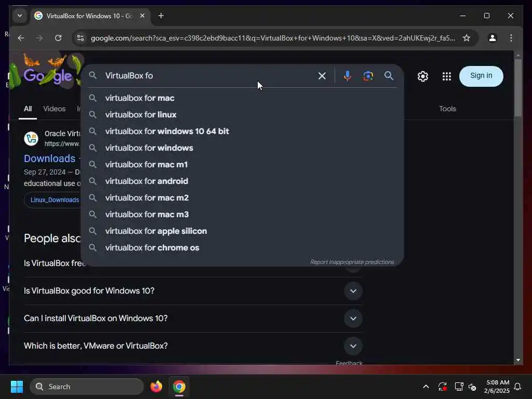
Task: Click the Oracle VirtualBox site favicon
Action: (31, 139)
